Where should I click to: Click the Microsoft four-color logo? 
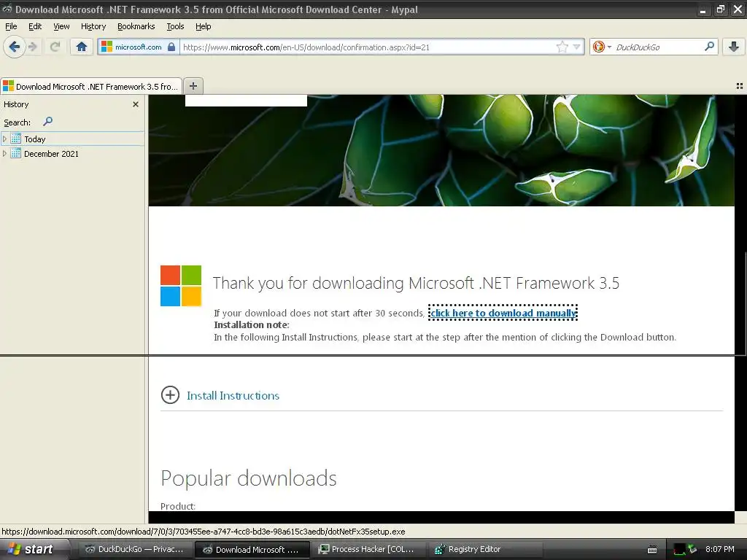pos(181,286)
